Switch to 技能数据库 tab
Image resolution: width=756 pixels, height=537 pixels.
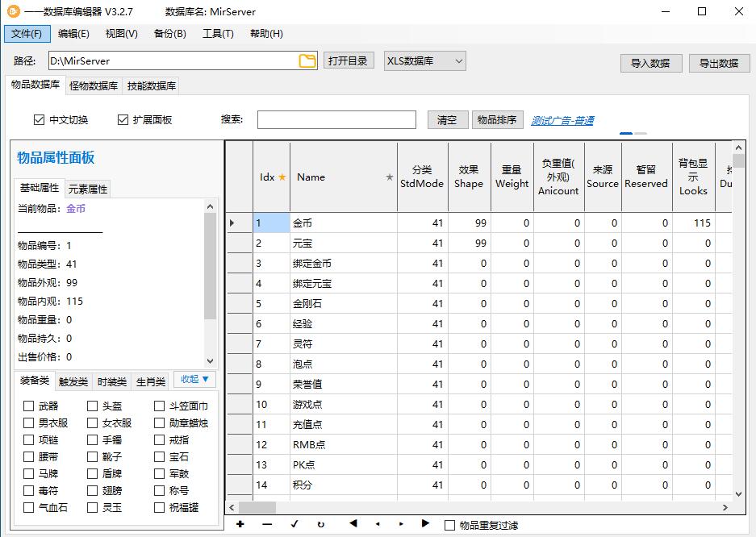[x=152, y=85]
